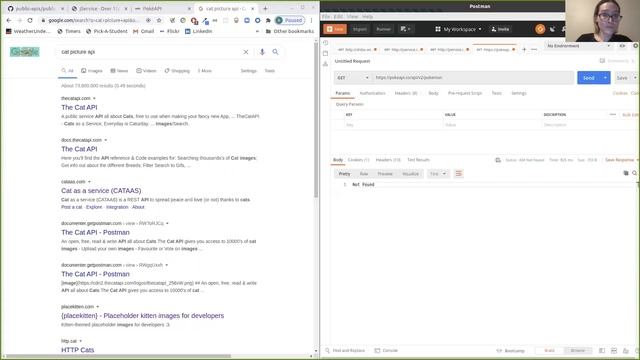Search by voice microphone icon
Image resolution: width=640 pixels, height=360 pixels.
[x=262, y=52]
